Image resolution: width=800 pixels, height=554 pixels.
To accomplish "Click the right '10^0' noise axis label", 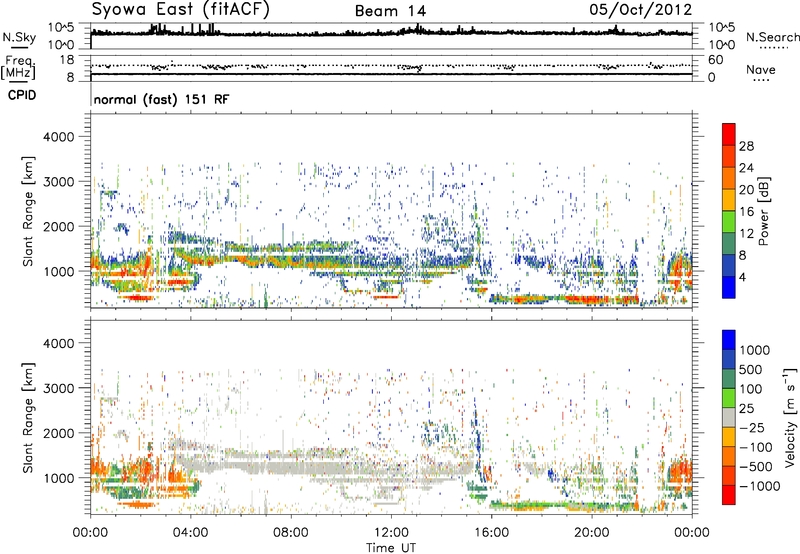I will (722, 45).
